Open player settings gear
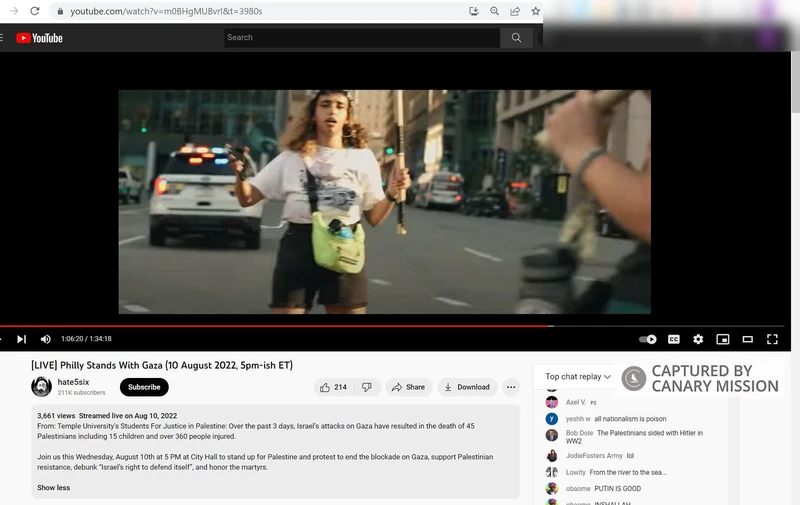 tap(698, 339)
